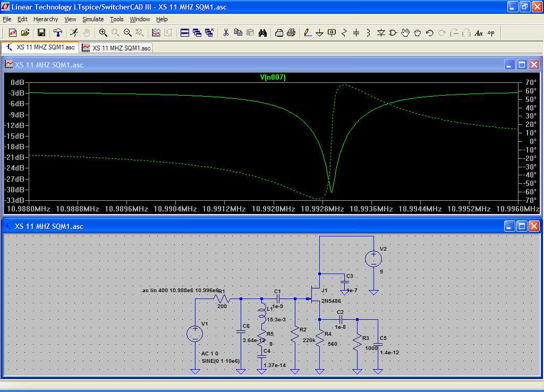Click the V(n007) trace label in the plot
The width and height of the screenshot is (544, 392).
(273, 77)
